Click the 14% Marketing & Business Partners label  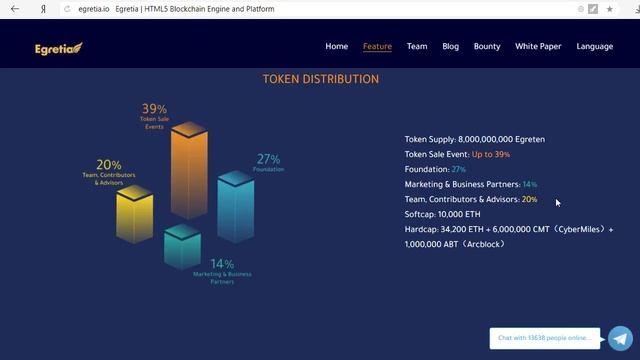click(222, 271)
